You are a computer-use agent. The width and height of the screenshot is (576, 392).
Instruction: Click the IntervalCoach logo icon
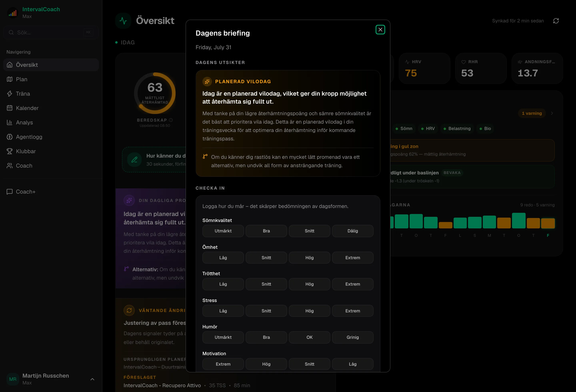pyautogui.click(x=13, y=13)
